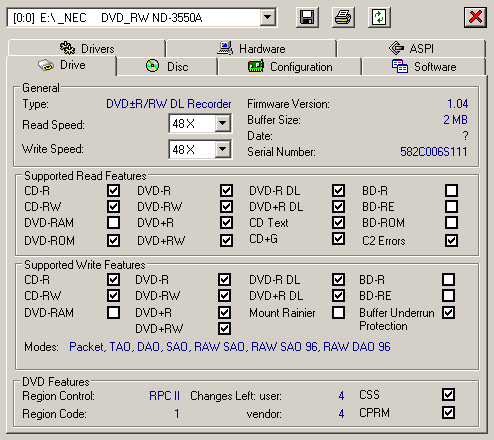Toggle DVD+R DL write feature checkbox
The image size is (494, 440).
coord(338,295)
